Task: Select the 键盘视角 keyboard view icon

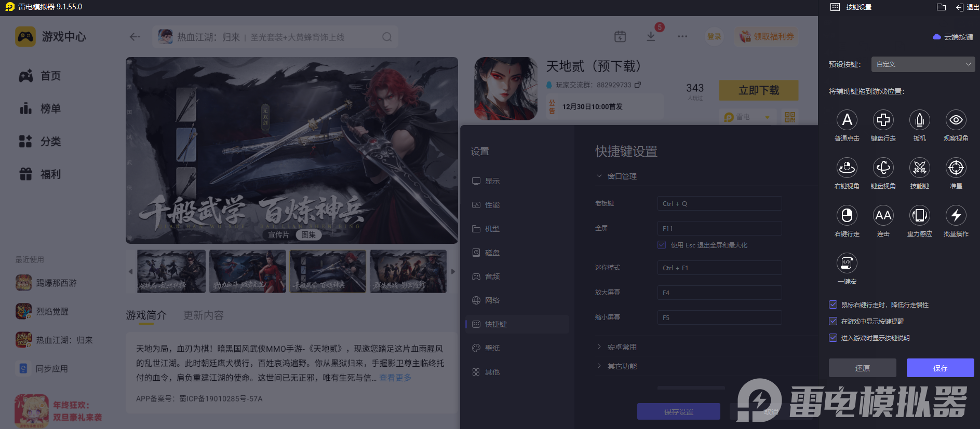Action: pos(883,168)
